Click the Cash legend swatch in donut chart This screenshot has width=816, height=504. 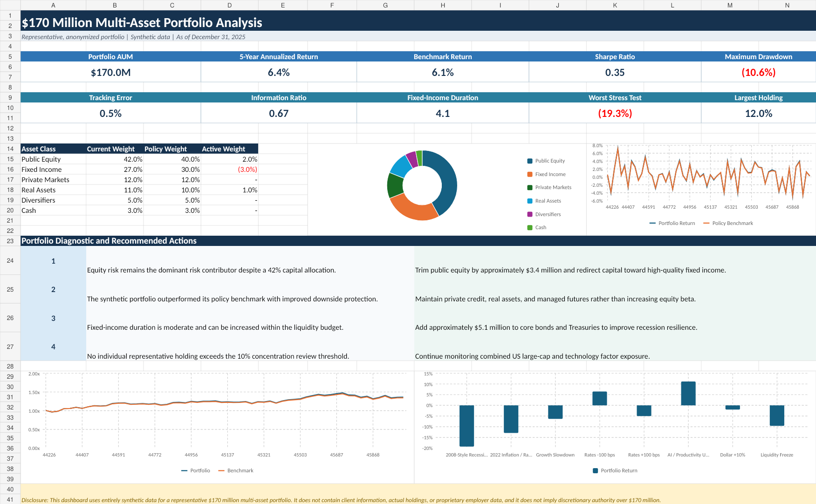[x=529, y=227]
